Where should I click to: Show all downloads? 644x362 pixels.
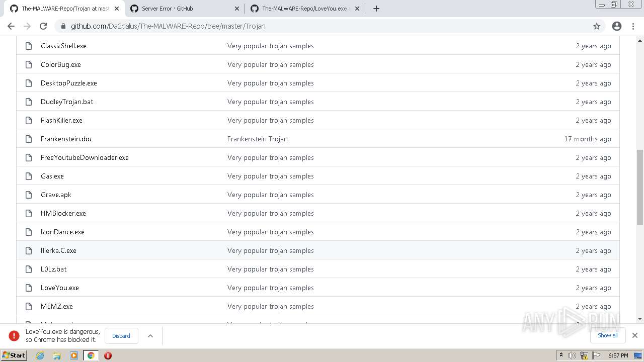coord(608,335)
